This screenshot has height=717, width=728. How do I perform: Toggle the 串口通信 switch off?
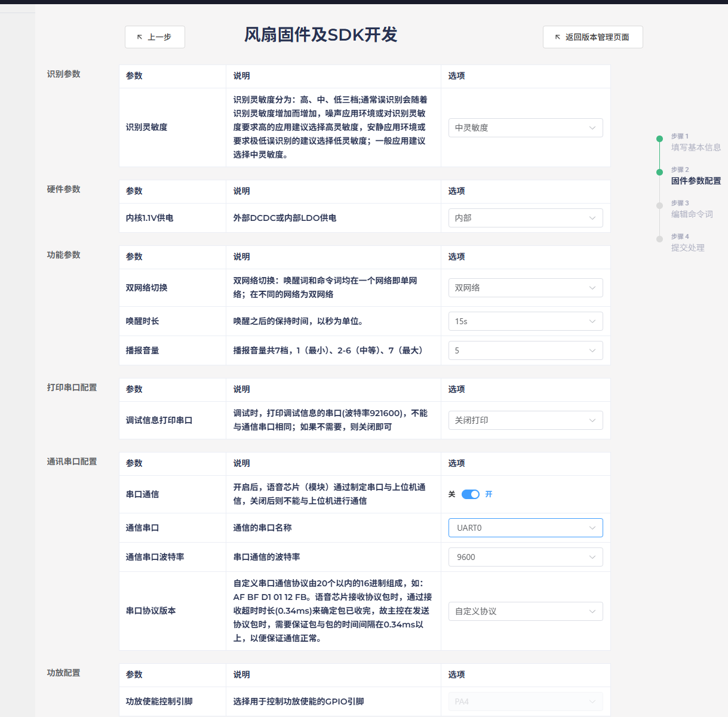(471, 494)
